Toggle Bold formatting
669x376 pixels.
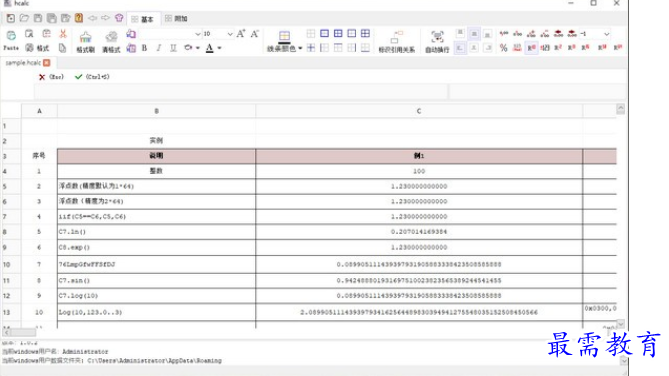pos(144,48)
